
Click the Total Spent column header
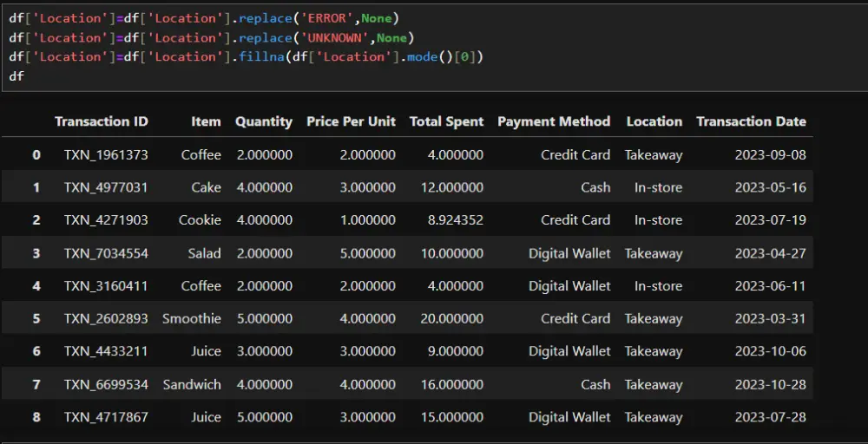[446, 121]
